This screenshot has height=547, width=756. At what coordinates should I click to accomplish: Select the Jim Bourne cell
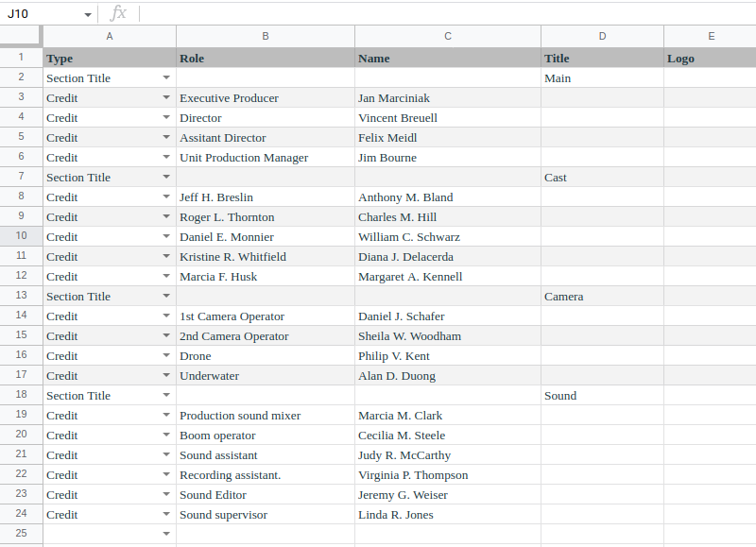[x=447, y=158]
